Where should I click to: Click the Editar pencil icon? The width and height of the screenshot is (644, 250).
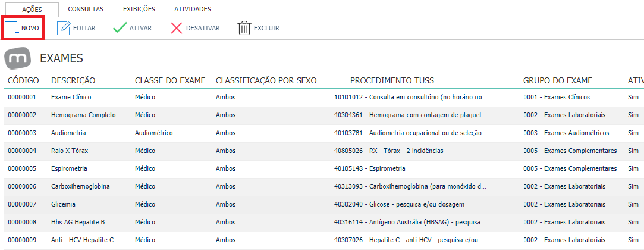(x=64, y=28)
